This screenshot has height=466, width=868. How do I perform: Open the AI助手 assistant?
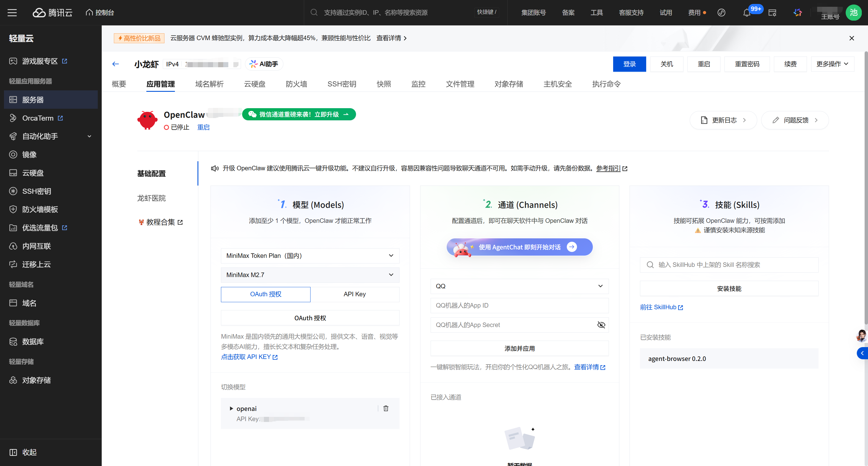pos(264,64)
